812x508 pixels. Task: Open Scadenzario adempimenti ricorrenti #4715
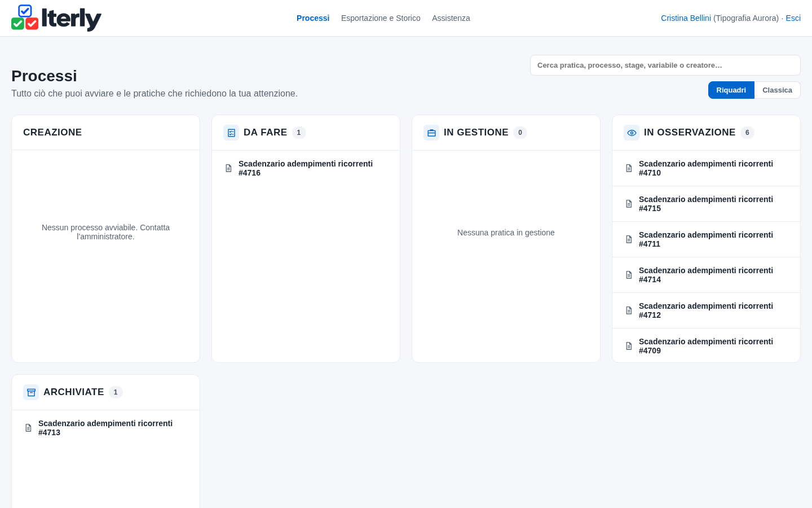pos(706,204)
